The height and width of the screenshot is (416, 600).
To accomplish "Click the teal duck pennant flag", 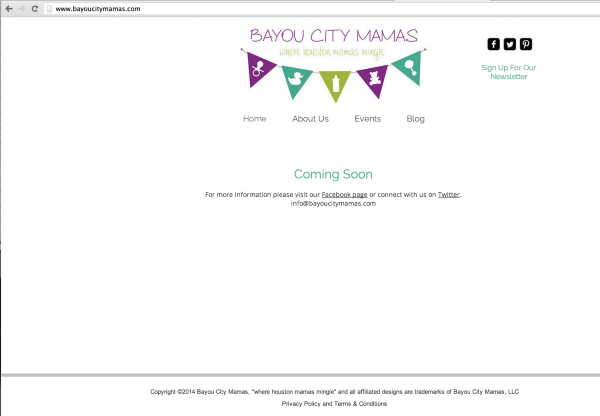I will pyautogui.click(x=297, y=78).
